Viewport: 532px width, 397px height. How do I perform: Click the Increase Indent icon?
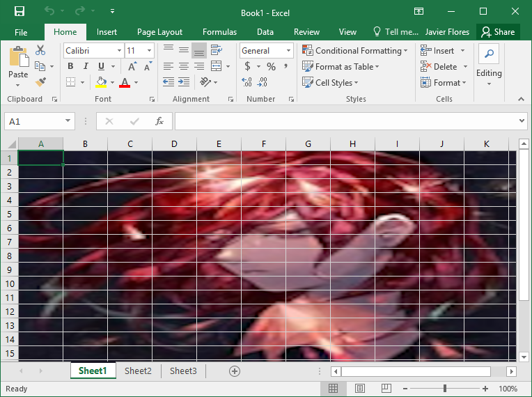[184, 82]
